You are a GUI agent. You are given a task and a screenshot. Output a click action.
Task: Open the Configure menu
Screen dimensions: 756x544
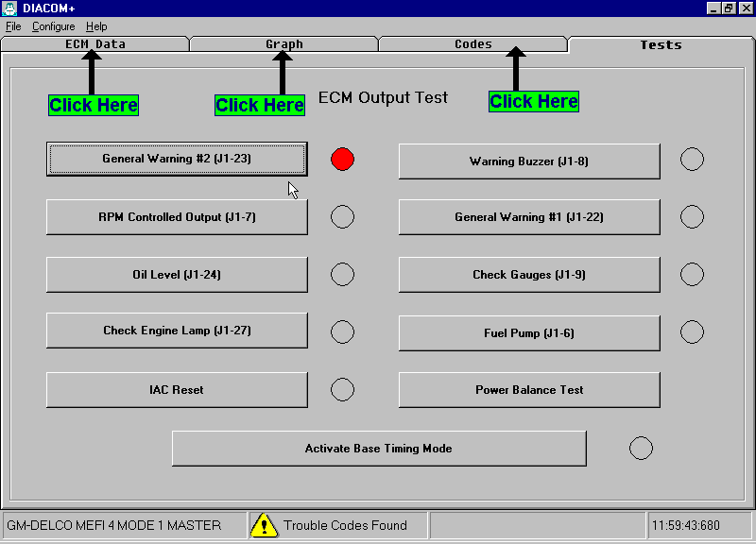(x=53, y=26)
